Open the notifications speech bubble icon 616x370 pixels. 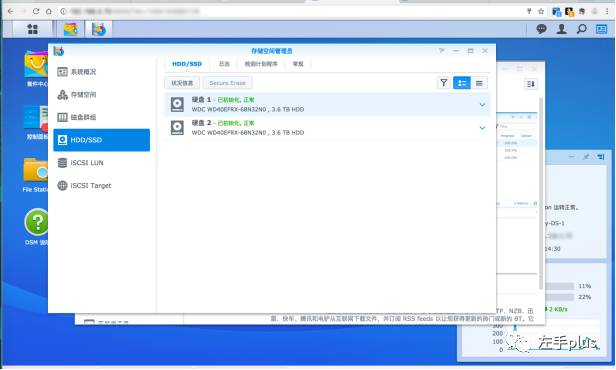tap(541, 29)
